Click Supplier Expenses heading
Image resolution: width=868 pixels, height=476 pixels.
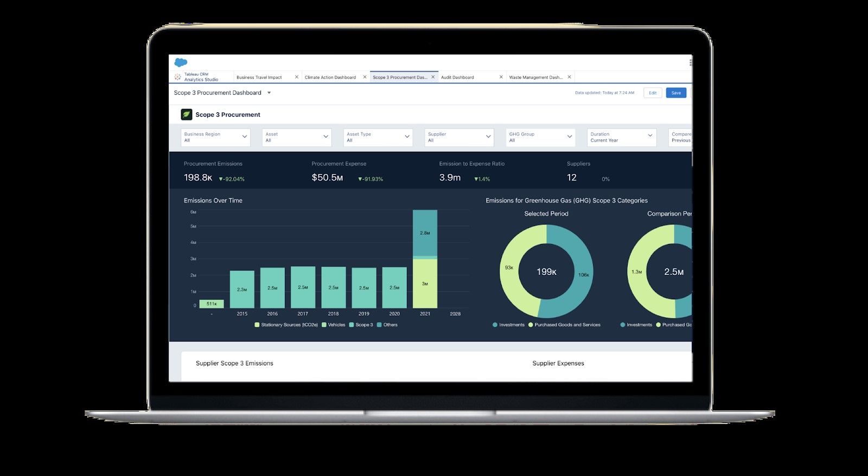(x=558, y=363)
